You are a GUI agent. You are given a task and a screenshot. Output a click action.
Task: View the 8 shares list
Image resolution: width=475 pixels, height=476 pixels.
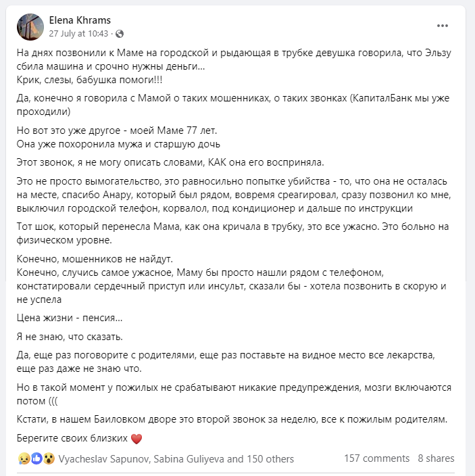[x=436, y=458]
